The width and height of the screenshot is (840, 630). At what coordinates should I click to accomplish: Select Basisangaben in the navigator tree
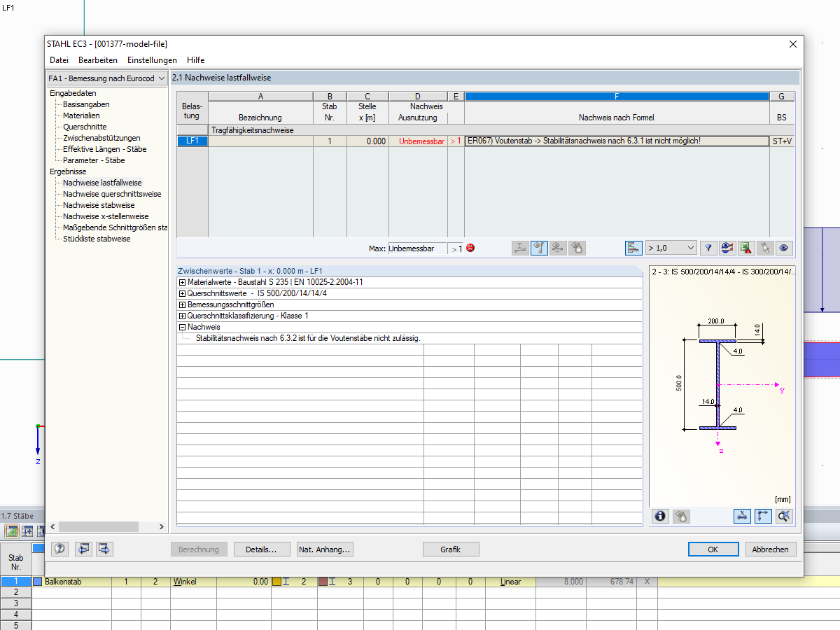pos(86,104)
